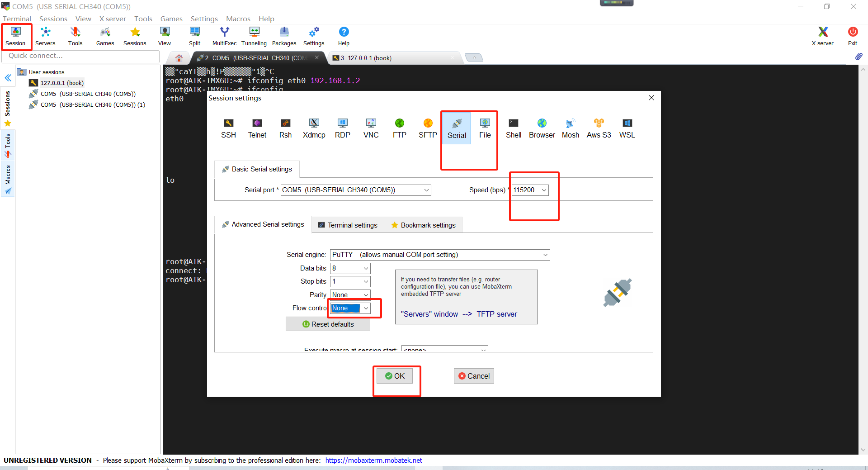Select the Shell session type
868x470 pixels.
514,128
